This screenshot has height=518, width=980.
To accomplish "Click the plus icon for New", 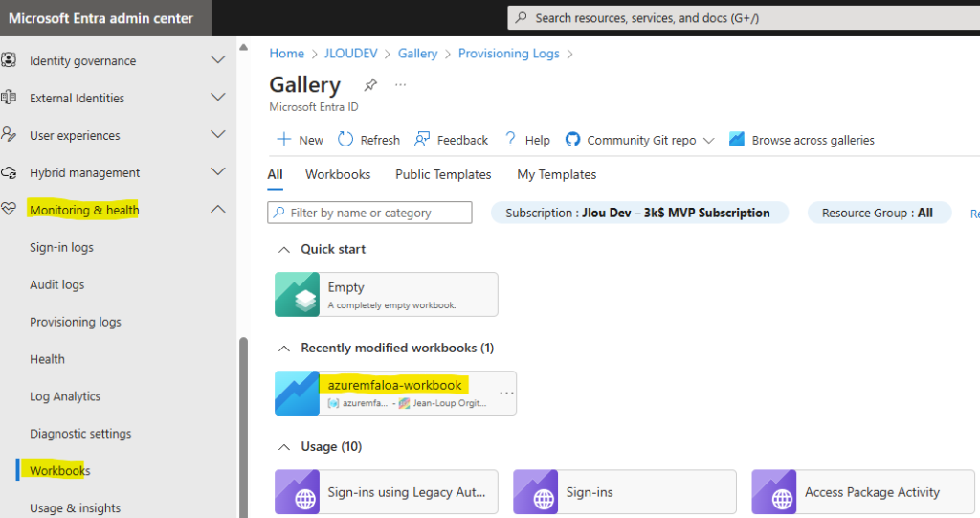I will click(283, 139).
